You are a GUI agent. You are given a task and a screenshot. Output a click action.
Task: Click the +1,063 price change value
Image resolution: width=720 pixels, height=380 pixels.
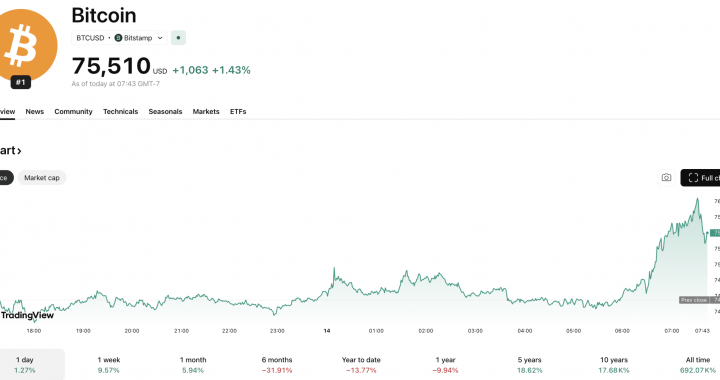[x=190, y=70]
